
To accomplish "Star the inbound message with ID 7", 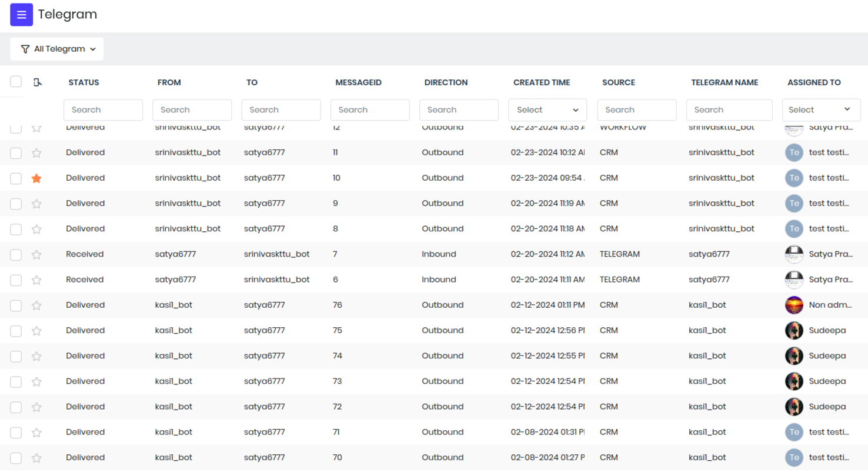I will (36, 255).
